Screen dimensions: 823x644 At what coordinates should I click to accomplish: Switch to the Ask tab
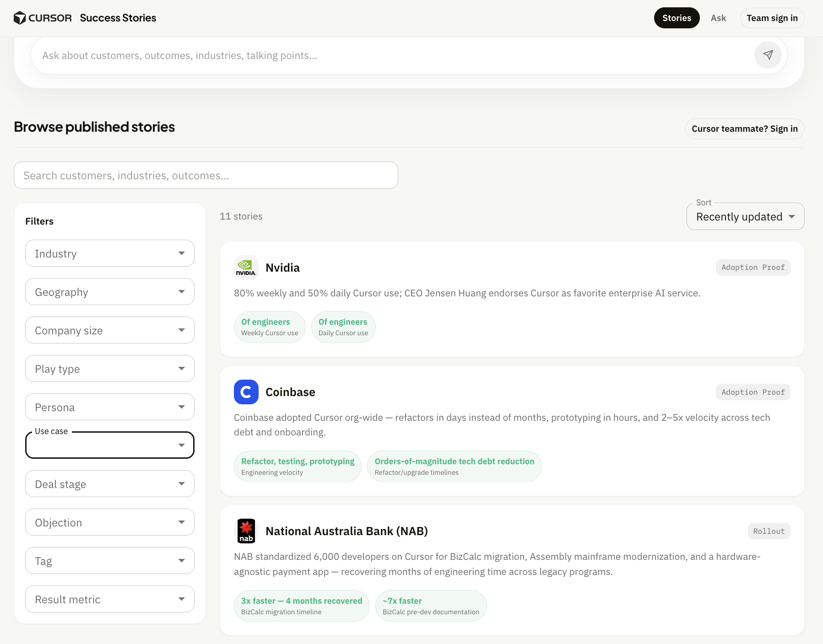pyautogui.click(x=718, y=18)
